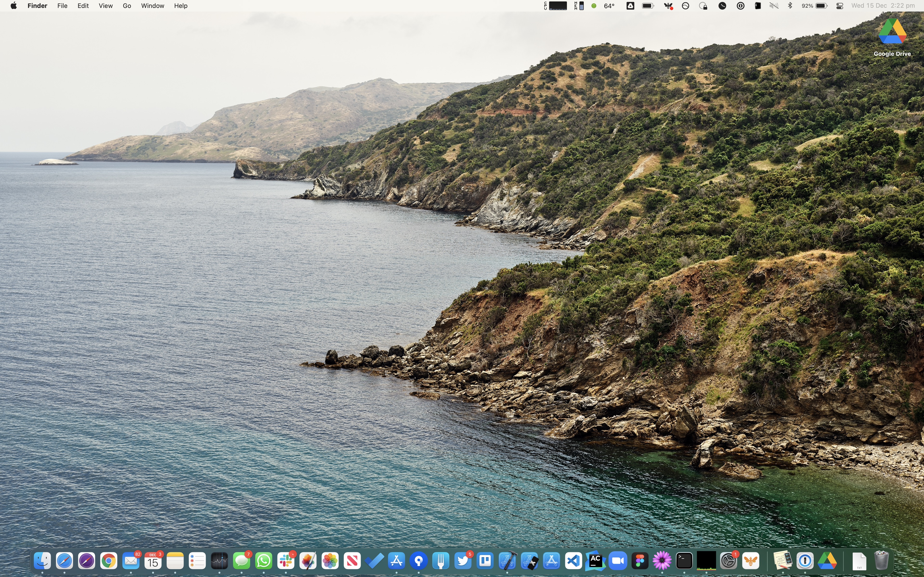Open the View menu

(x=105, y=6)
